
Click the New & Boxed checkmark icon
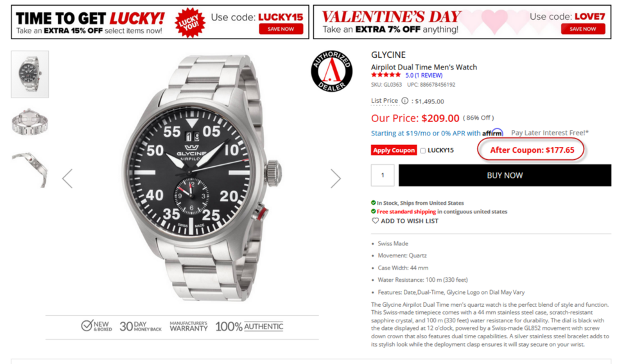[x=87, y=326]
